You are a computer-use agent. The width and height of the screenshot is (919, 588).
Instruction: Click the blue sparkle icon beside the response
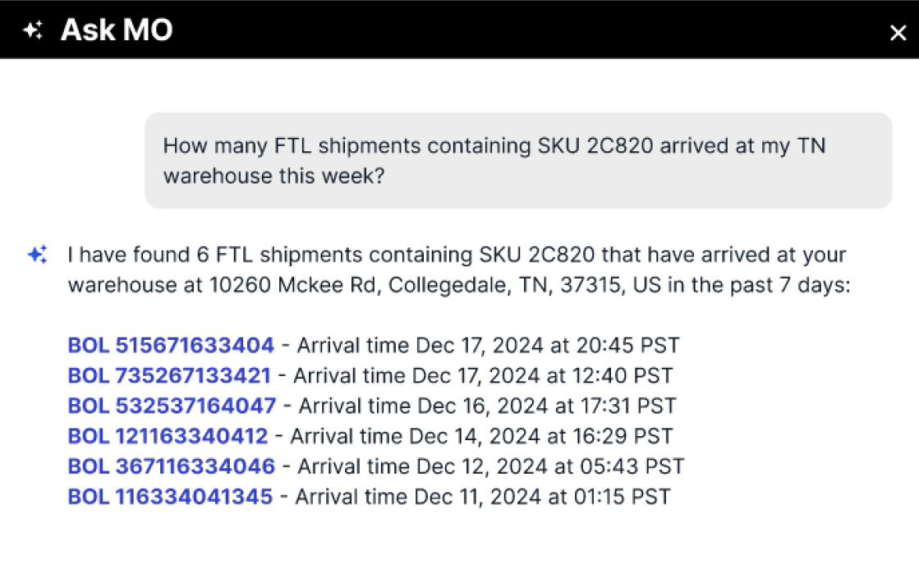(x=38, y=255)
